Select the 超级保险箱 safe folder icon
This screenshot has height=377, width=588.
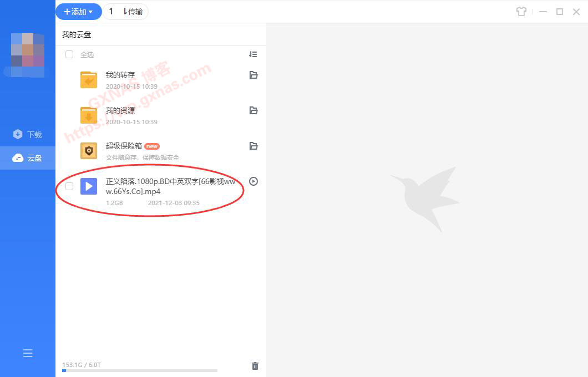pyautogui.click(x=89, y=151)
